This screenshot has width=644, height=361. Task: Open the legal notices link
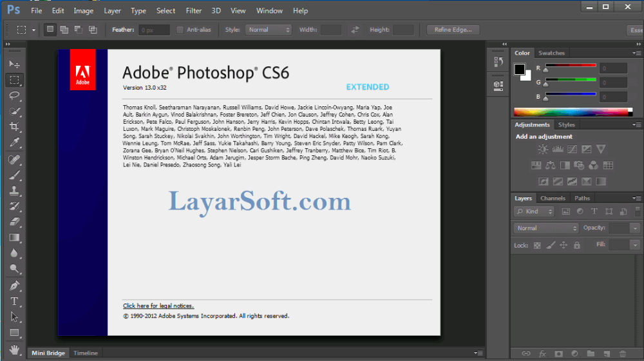point(158,306)
